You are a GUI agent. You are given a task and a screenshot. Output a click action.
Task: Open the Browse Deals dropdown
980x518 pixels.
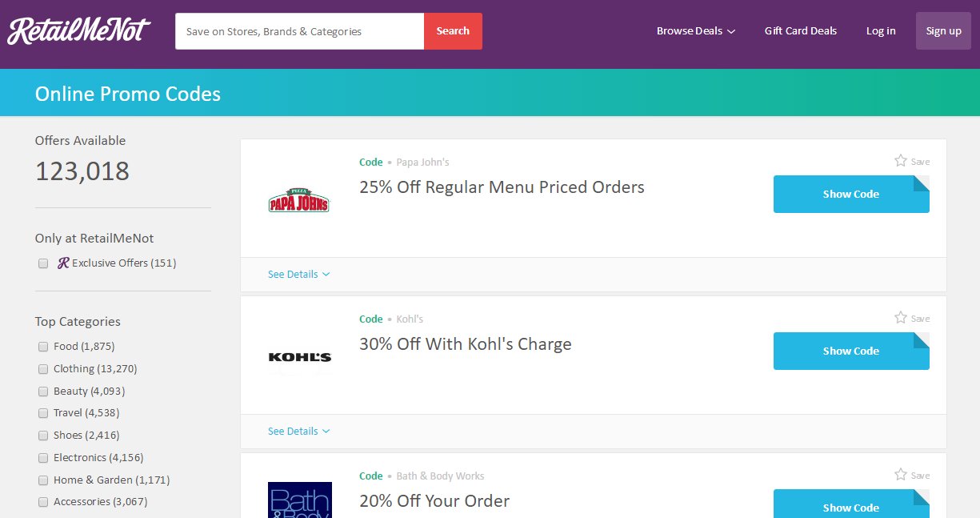click(695, 31)
